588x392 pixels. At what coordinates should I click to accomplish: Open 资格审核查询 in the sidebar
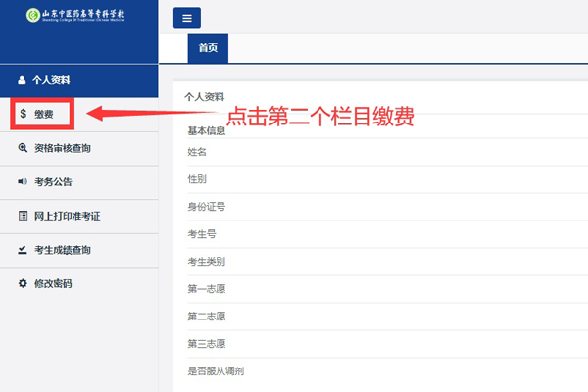(x=78, y=148)
